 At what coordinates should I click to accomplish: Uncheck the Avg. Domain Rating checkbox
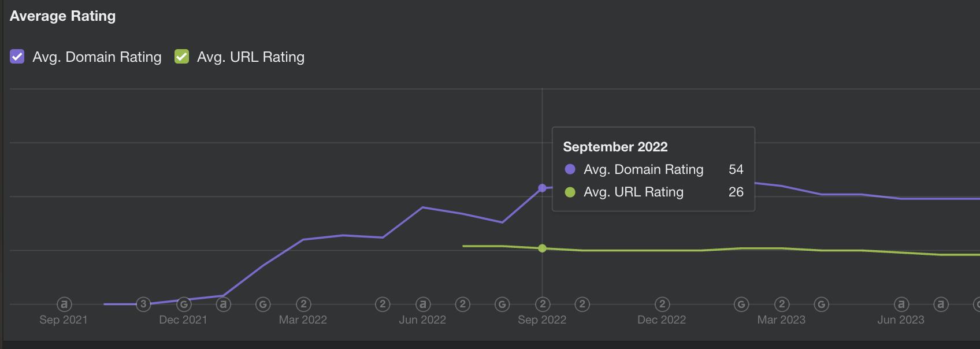click(x=17, y=57)
